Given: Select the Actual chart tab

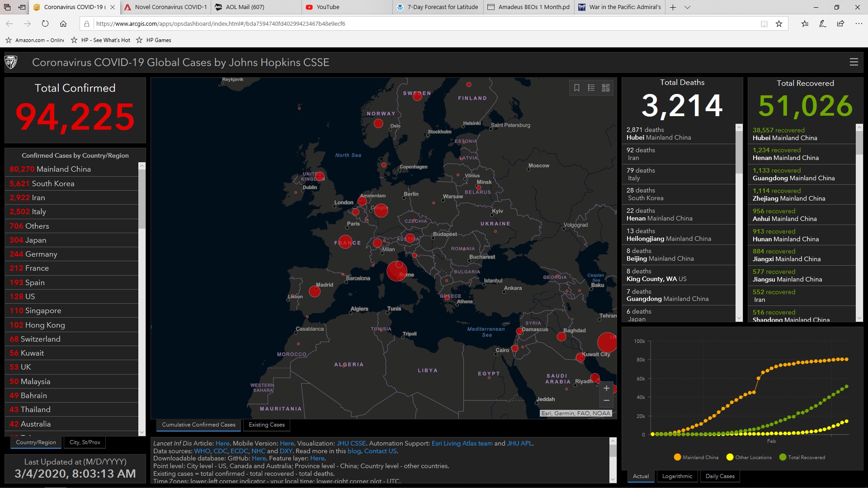Looking at the screenshot, I should point(641,476).
